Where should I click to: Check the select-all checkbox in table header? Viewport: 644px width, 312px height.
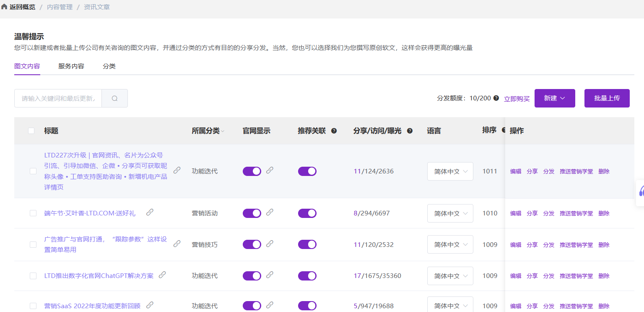pos(31,131)
